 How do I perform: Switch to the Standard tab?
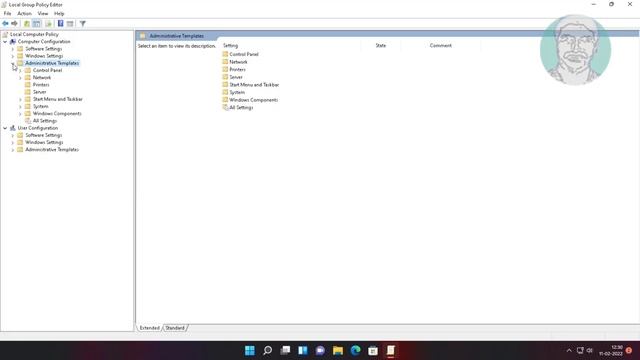(175, 328)
